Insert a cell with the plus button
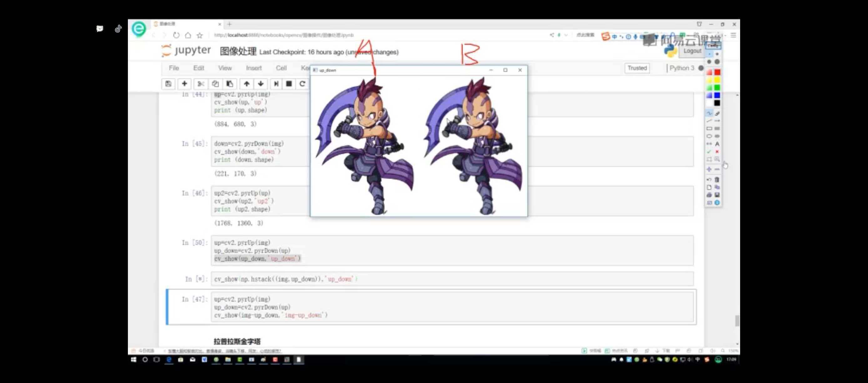This screenshot has height=383, width=868. (x=184, y=84)
